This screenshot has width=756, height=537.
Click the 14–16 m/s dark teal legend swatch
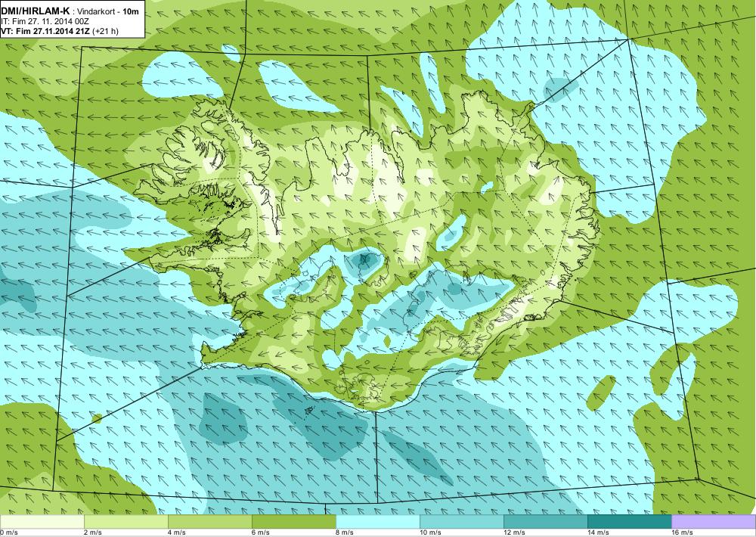click(630, 521)
